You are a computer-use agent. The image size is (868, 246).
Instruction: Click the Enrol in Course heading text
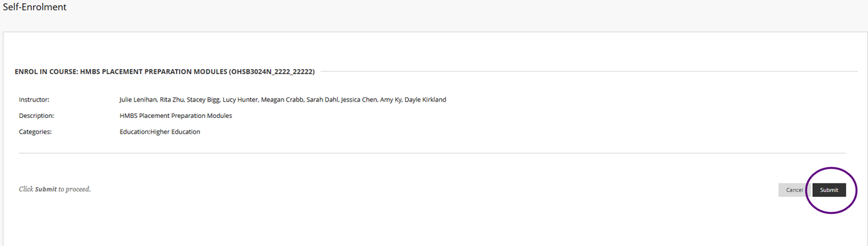coord(165,72)
